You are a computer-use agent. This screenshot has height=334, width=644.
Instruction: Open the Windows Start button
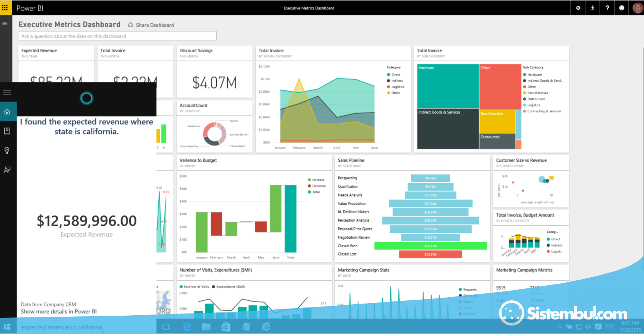click(x=7, y=327)
